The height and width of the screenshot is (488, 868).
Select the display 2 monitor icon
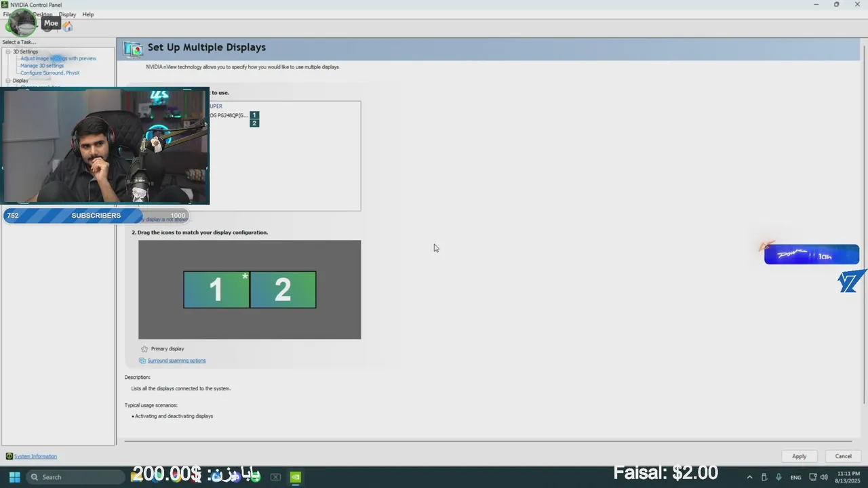click(x=283, y=289)
